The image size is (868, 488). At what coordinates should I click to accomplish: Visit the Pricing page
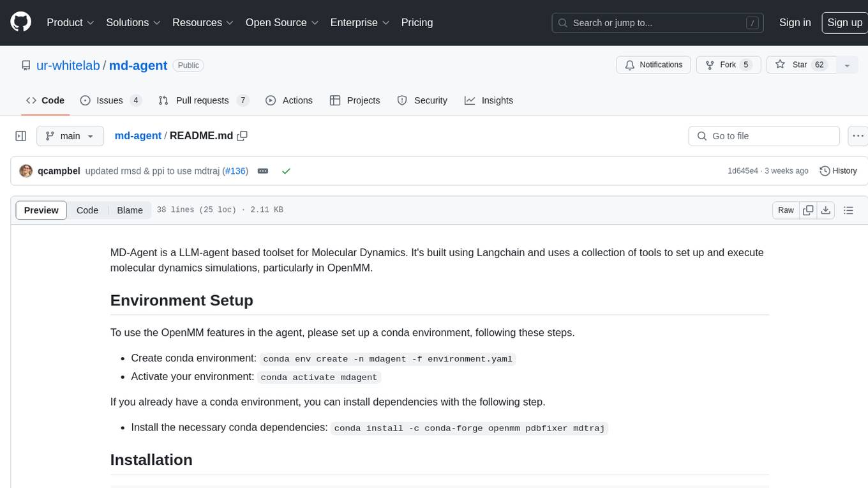click(x=417, y=22)
